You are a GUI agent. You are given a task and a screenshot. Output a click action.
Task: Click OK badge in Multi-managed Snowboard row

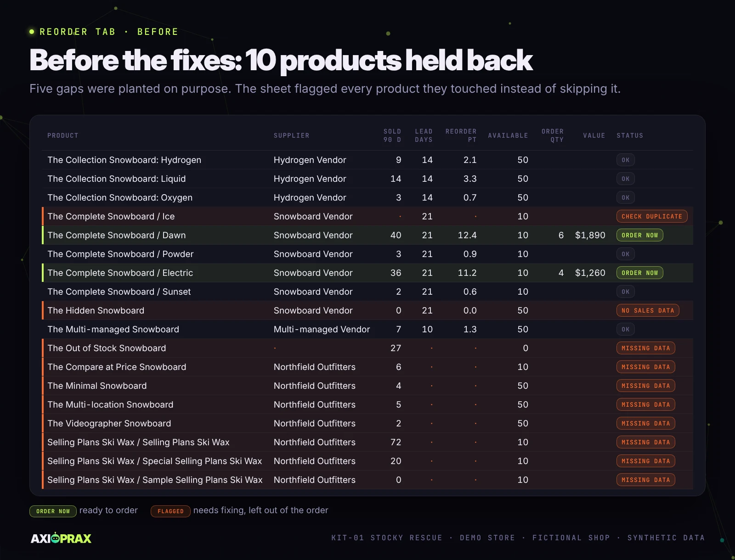tap(626, 329)
